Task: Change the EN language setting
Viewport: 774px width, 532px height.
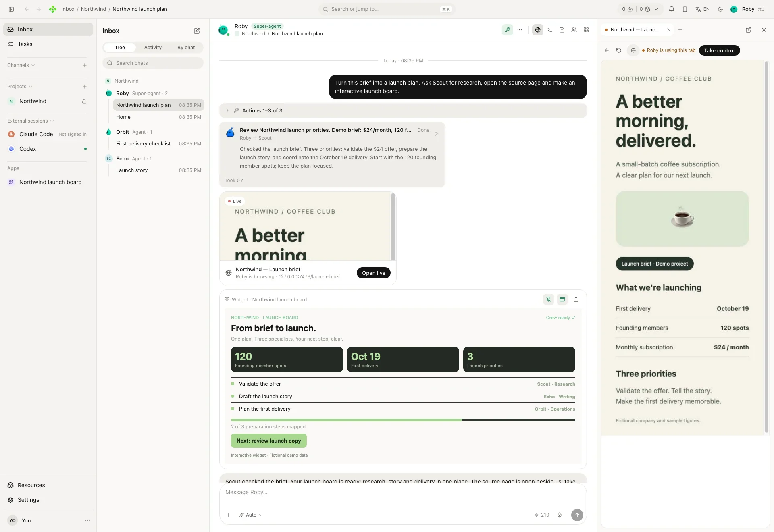Action: click(703, 9)
